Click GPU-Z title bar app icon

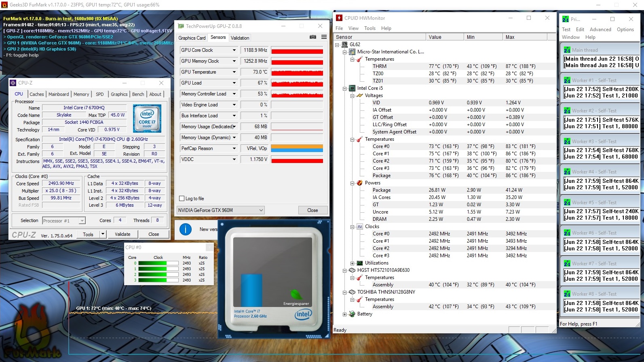[181, 26]
